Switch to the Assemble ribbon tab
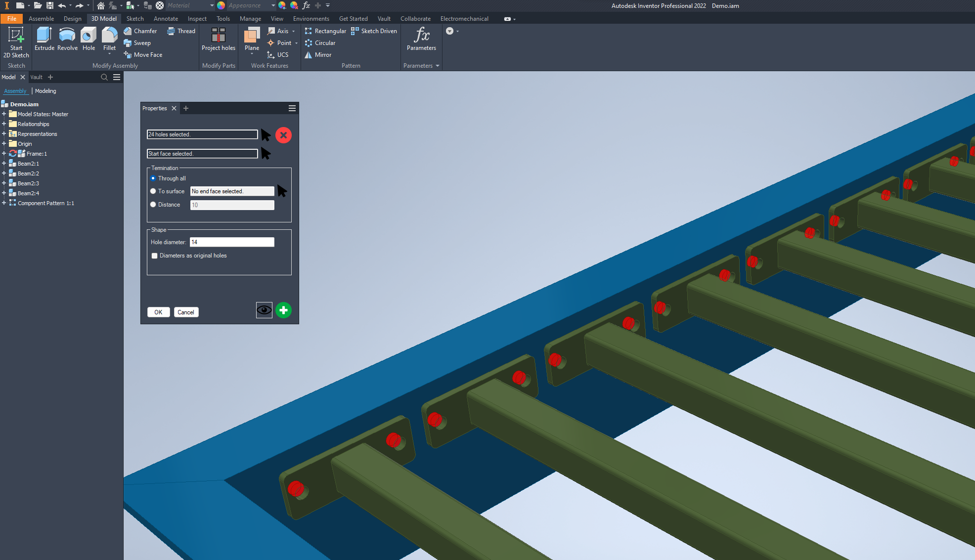This screenshot has width=975, height=560. click(x=41, y=19)
